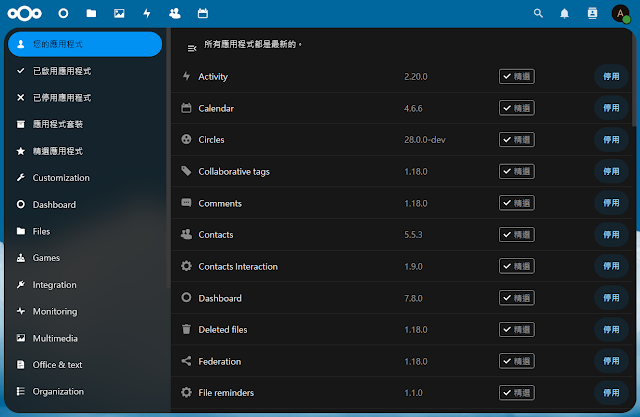Viewport: 640px width, 417px height.
Task: Disable the Activity app
Action: 611,76
